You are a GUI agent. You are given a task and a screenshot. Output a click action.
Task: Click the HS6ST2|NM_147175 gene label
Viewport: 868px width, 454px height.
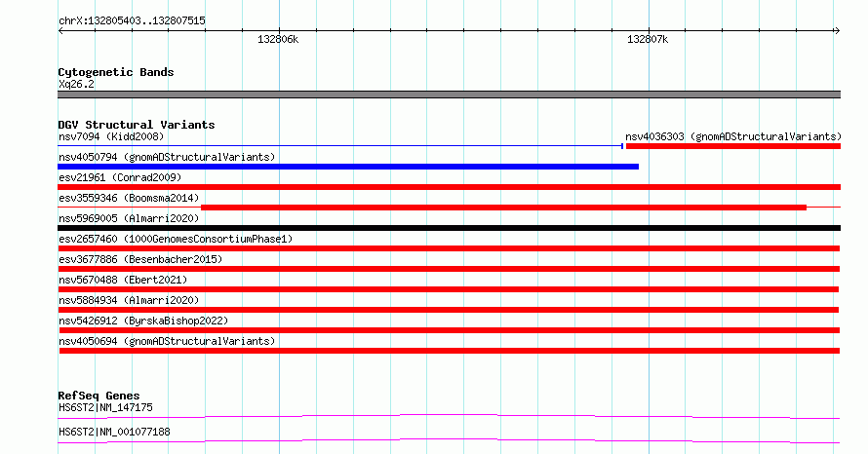[x=105, y=407]
